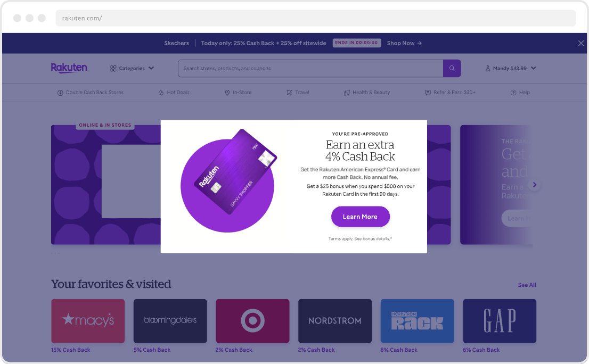Click the YOU'RE PRE-APPROVED label
The height and width of the screenshot is (364, 589).
[360, 134]
